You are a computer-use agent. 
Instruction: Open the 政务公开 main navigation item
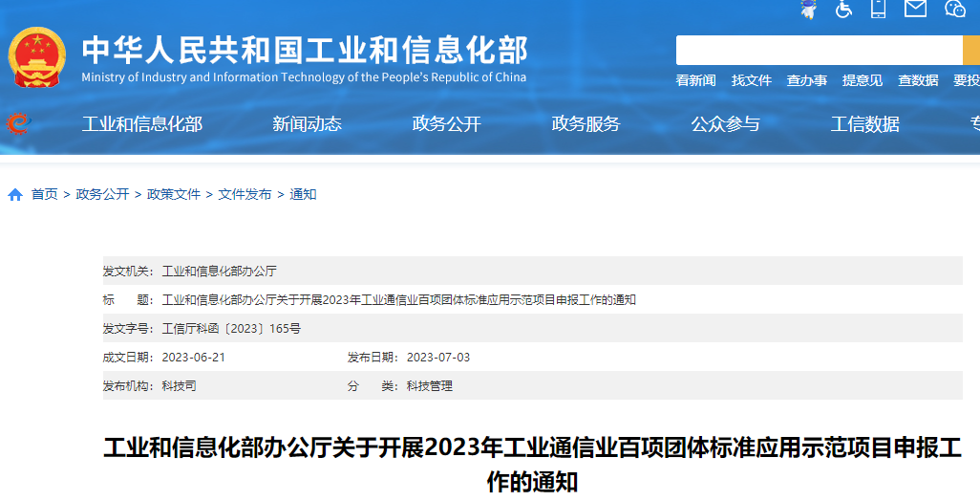(x=446, y=124)
